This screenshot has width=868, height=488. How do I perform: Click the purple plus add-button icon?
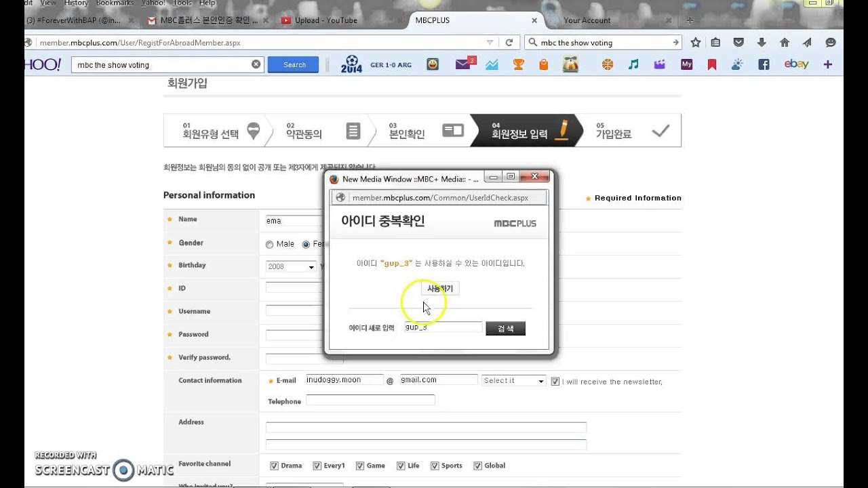click(x=827, y=64)
